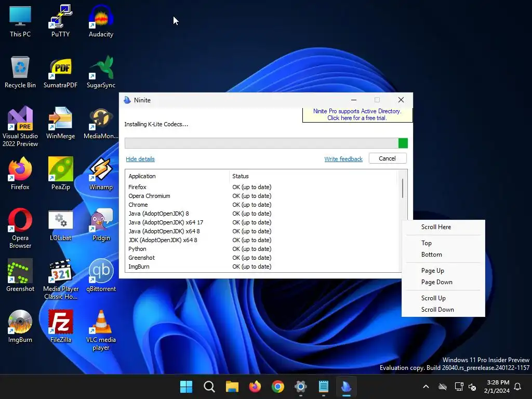The width and height of the screenshot is (532, 399).
Task: Minimize the Ninite window
Action: click(353, 100)
